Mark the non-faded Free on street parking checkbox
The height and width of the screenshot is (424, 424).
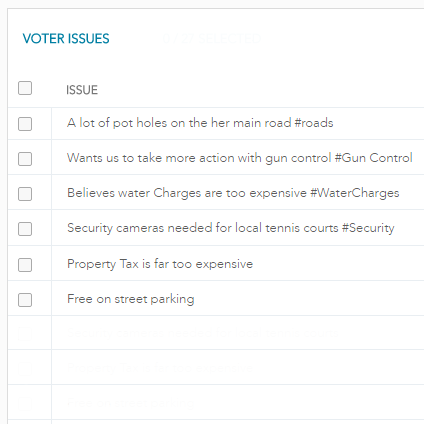(25, 300)
